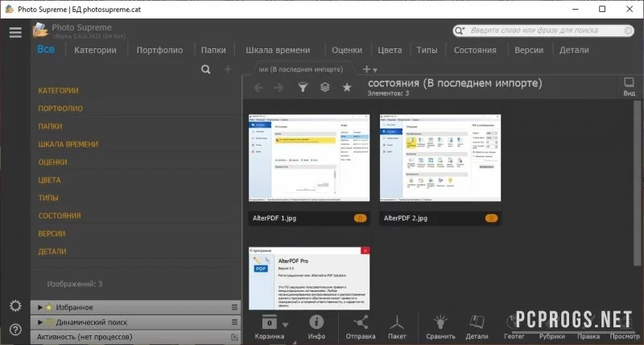Click status badge on AlterPDF 1.jpg
Screen dimensions: 644x345
click(x=360, y=218)
